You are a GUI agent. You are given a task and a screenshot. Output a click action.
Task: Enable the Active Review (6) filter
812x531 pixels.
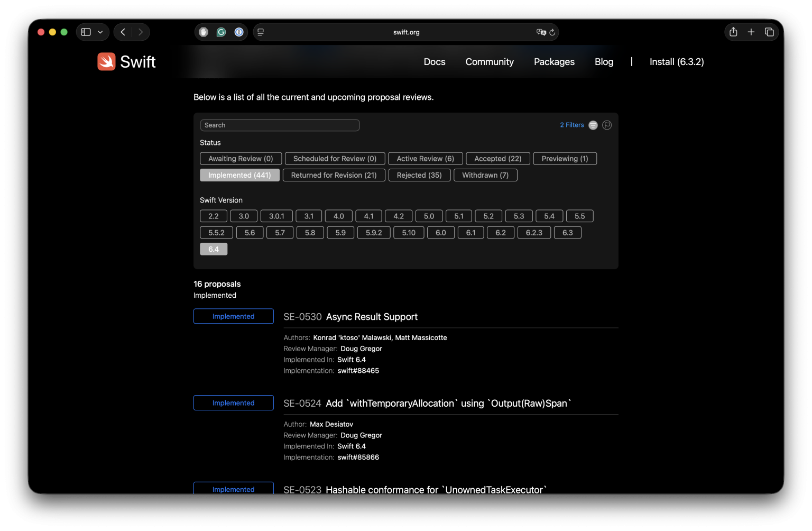[x=426, y=159]
